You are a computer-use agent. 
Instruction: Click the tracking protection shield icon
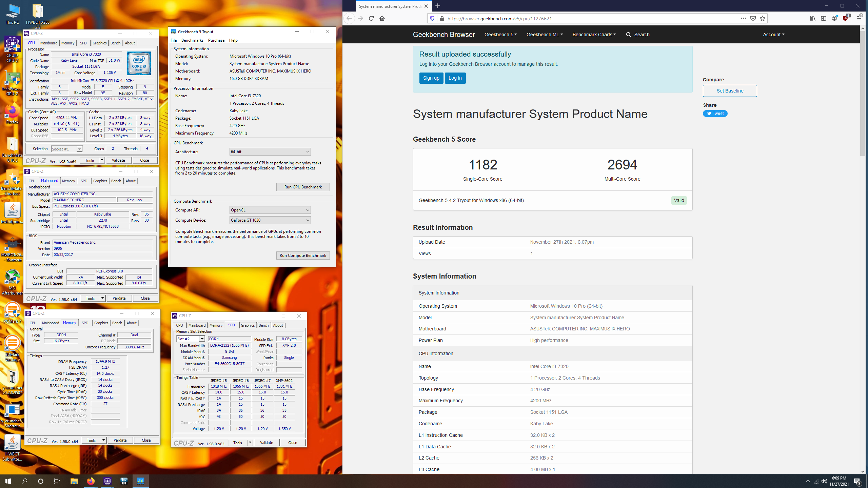[x=432, y=18]
